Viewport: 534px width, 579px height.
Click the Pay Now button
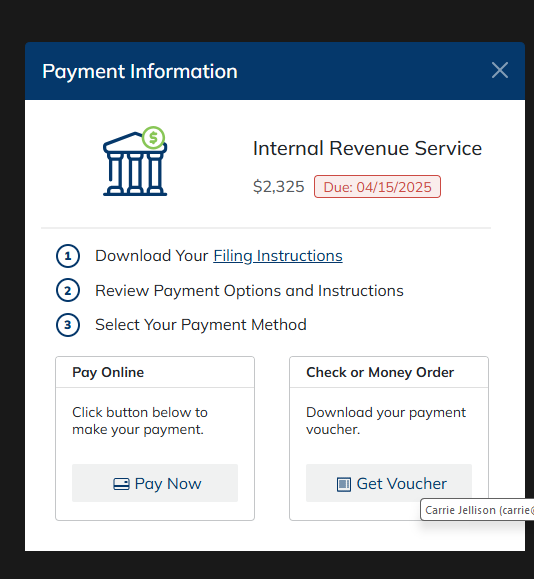(155, 483)
